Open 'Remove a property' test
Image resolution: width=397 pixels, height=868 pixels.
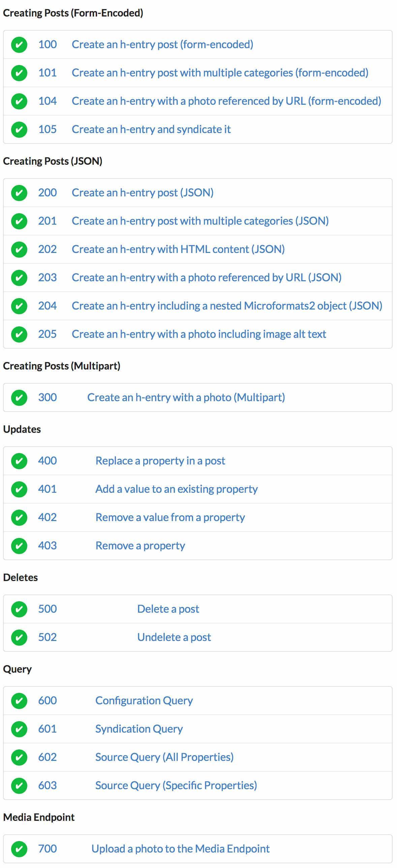click(140, 546)
